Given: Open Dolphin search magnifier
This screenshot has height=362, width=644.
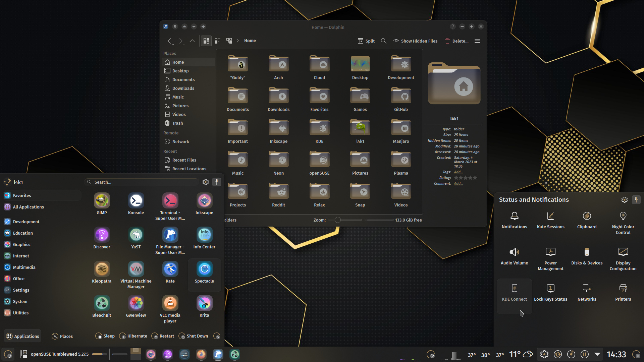Looking at the screenshot, I should pyautogui.click(x=384, y=41).
